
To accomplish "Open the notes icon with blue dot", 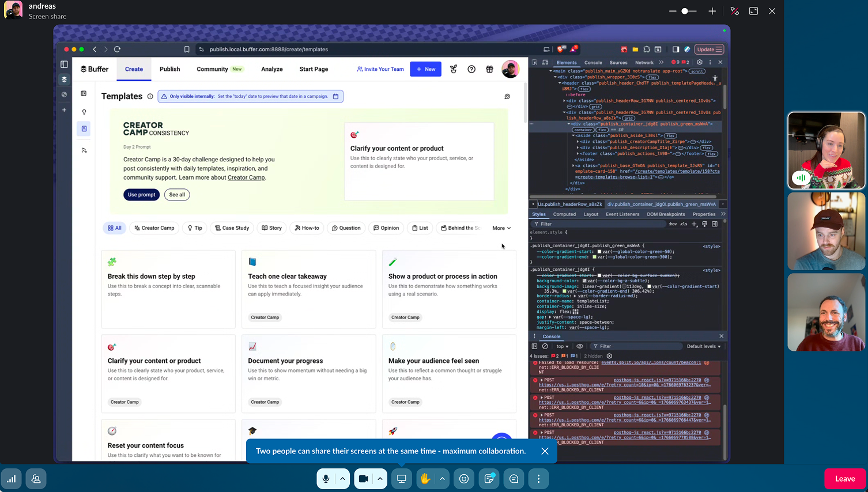I will [x=489, y=479].
